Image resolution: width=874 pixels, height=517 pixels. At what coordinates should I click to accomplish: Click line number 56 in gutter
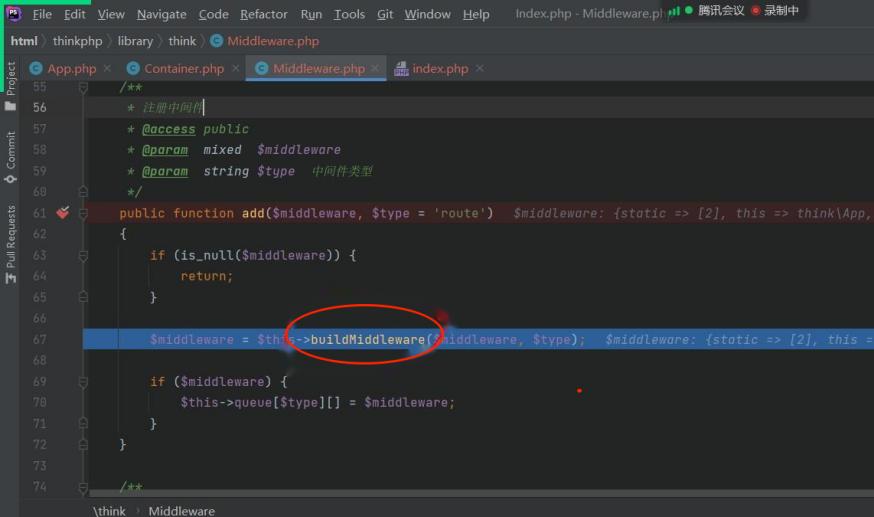(40, 108)
